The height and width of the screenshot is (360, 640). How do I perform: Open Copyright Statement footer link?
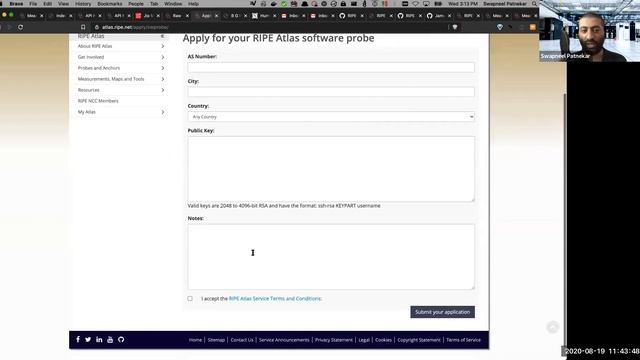(419, 340)
